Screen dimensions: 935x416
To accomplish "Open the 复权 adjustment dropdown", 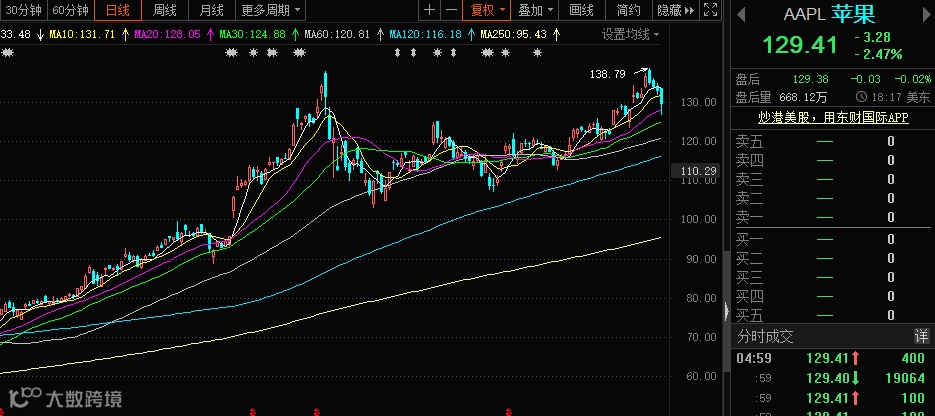I will (487, 10).
